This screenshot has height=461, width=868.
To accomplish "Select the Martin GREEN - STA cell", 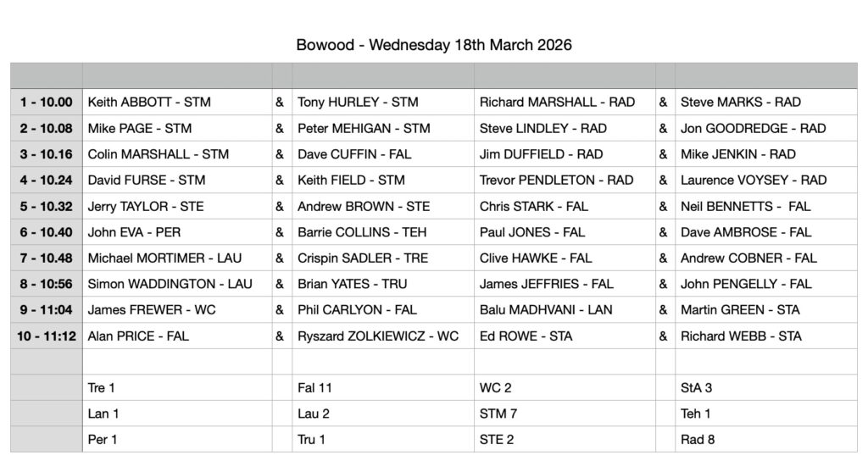I will coord(739,310).
